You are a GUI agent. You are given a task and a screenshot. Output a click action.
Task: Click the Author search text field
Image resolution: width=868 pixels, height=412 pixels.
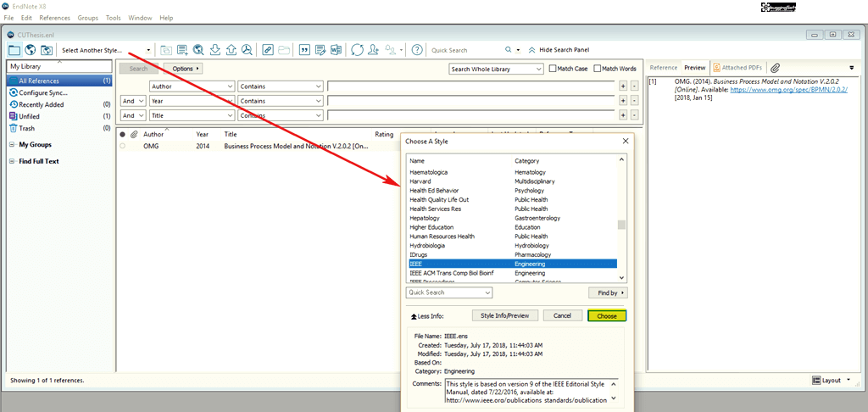pyautogui.click(x=471, y=86)
